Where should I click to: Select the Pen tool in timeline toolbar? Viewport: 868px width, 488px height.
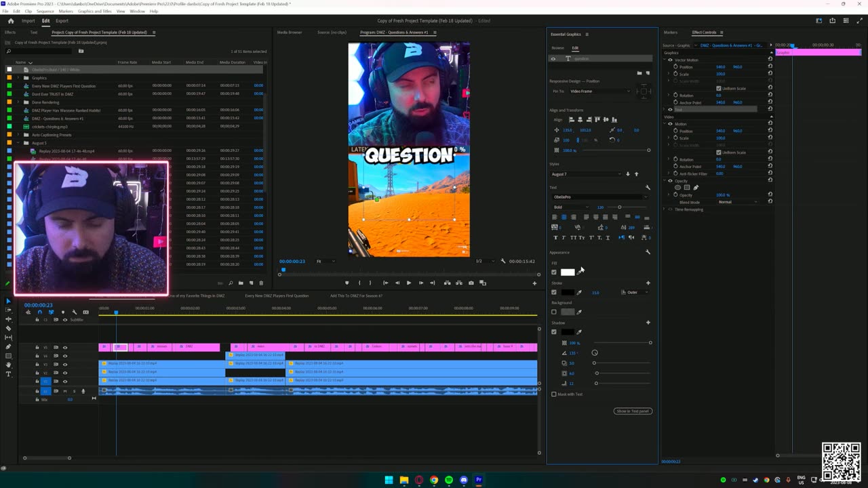tap(8, 346)
